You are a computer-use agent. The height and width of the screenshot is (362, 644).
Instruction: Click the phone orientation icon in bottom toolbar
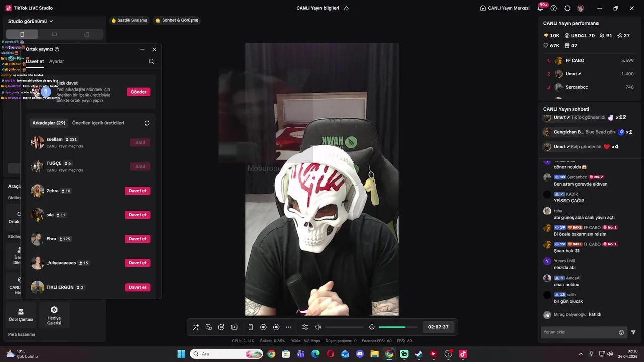coord(251,327)
